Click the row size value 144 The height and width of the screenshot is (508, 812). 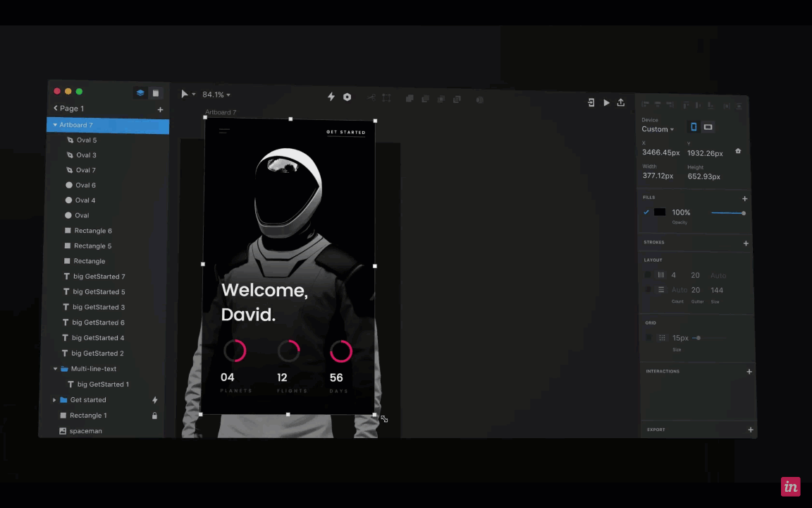[x=717, y=290]
